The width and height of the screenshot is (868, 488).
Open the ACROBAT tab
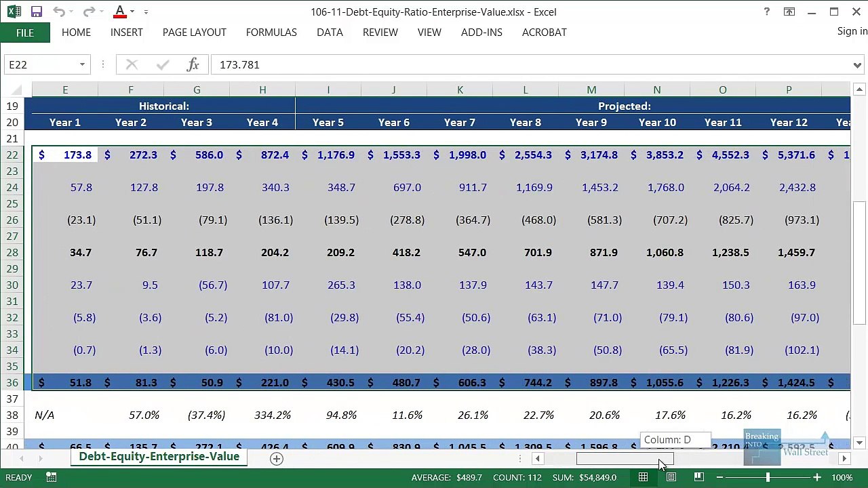(x=545, y=33)
